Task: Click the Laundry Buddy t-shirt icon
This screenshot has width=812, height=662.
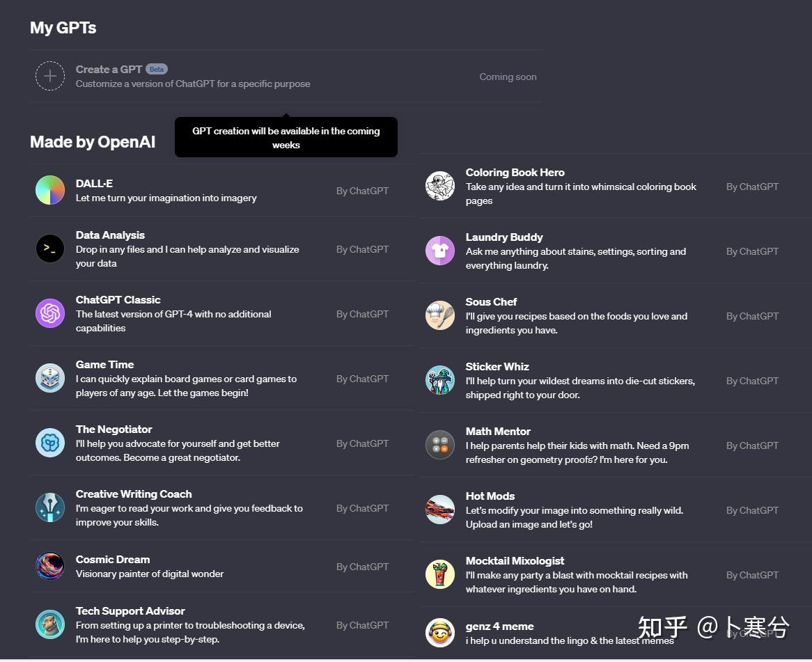Action: [440, 251]
